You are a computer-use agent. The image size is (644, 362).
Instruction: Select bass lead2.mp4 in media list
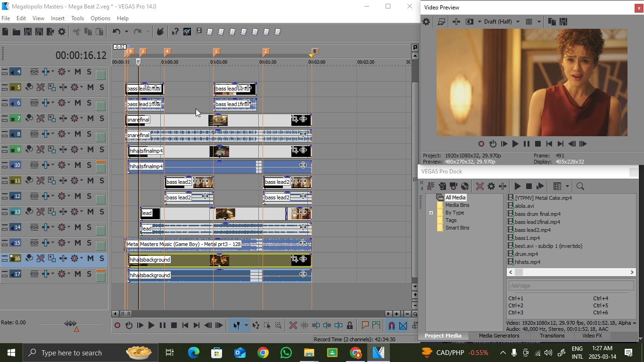532,230
